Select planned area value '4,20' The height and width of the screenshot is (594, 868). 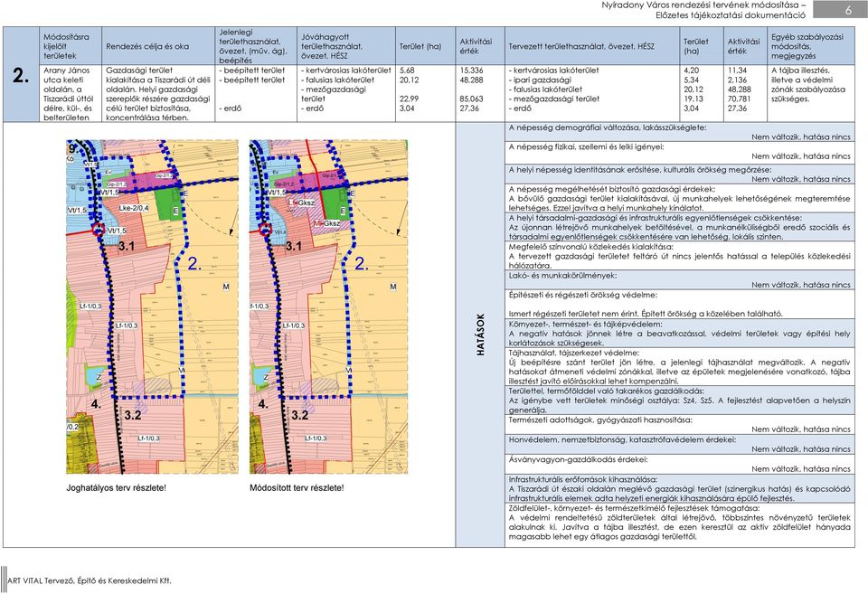[x=691, y=71]
